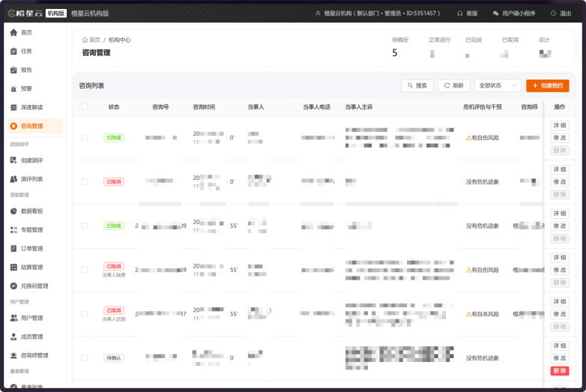Tick checkbox of 已完成 row with 没有危机迹象
The width and height of the screenshot is (586, 392).
(85, 226)
